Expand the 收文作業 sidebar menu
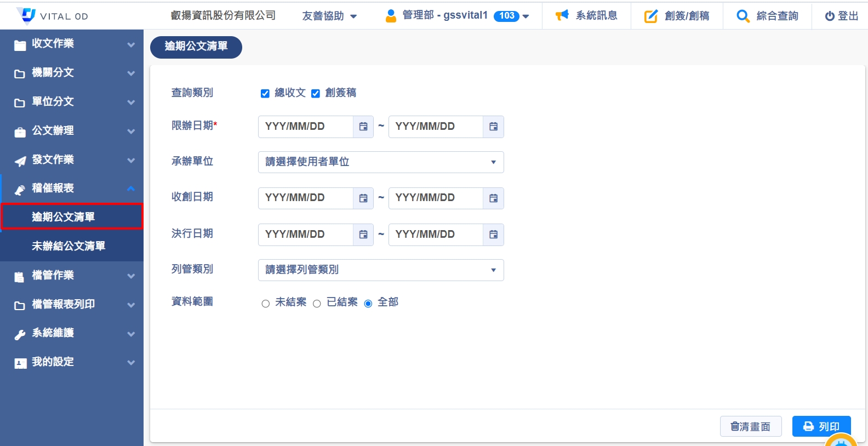Image resolution: width=868 pixels, height=446 pixels. coord(72,44)
